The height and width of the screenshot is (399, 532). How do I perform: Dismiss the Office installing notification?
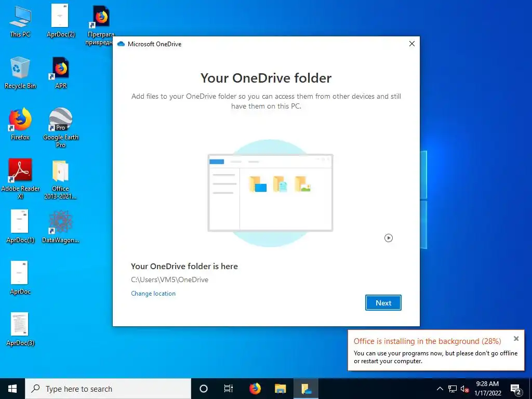pyautogui.click(x=516, y=338)
